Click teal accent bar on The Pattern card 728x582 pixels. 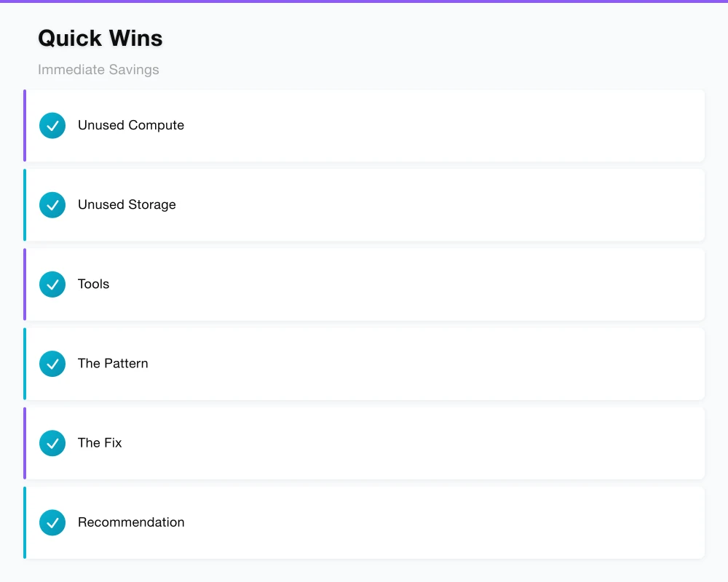click(x=25, y=364)
